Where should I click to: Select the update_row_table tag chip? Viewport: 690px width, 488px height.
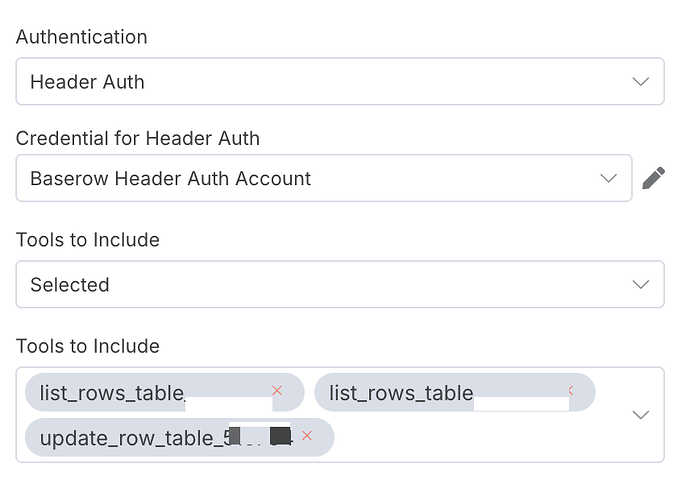point(180,437)
